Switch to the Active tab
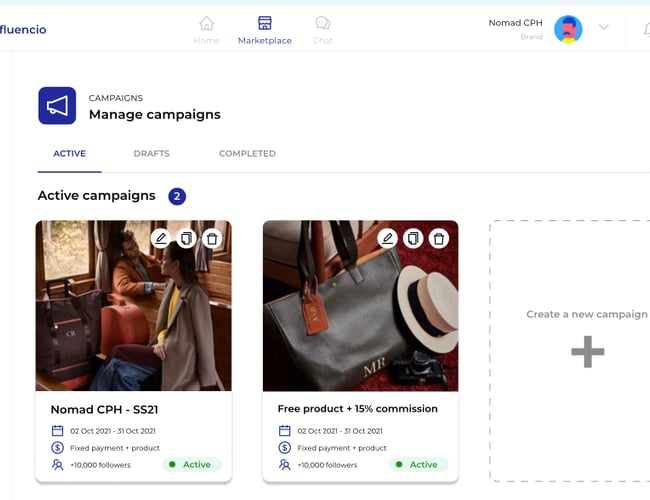This screenshot has height=500, width=650. (x=70, y=153)
